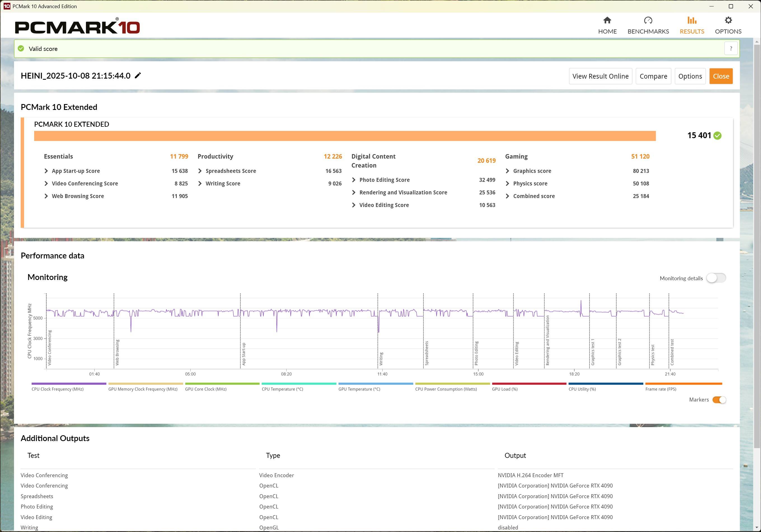Turn off the Markers toggle

(x=719, y=400)
